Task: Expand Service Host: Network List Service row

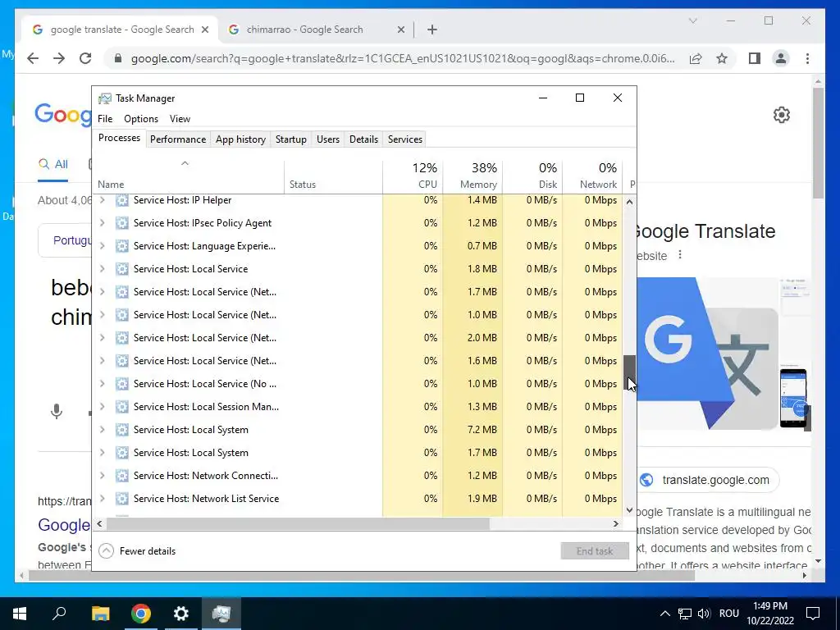Action: [x=103, y=499]
